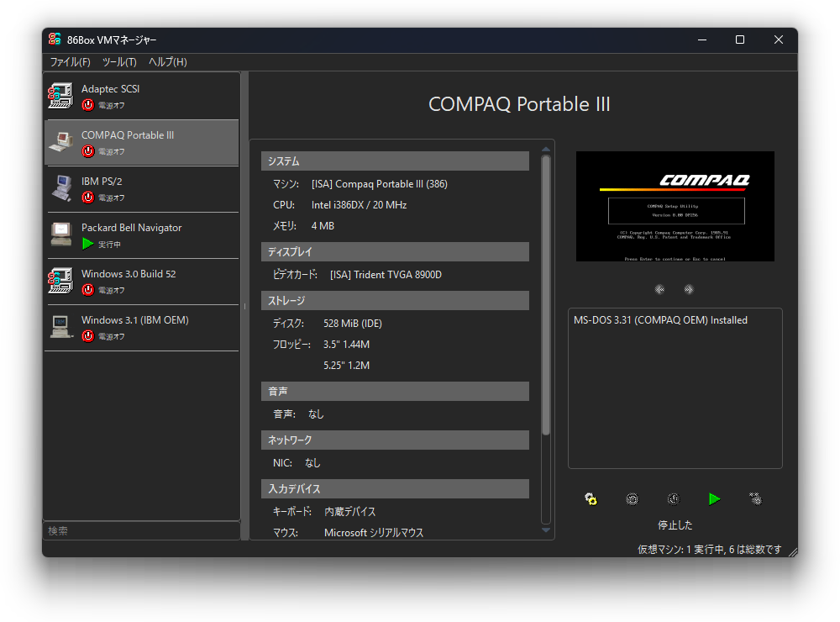The image size is (840, 622).
Task: Click the floppy value 3.5" 1.44M
Action: click(x=346, y=345)
